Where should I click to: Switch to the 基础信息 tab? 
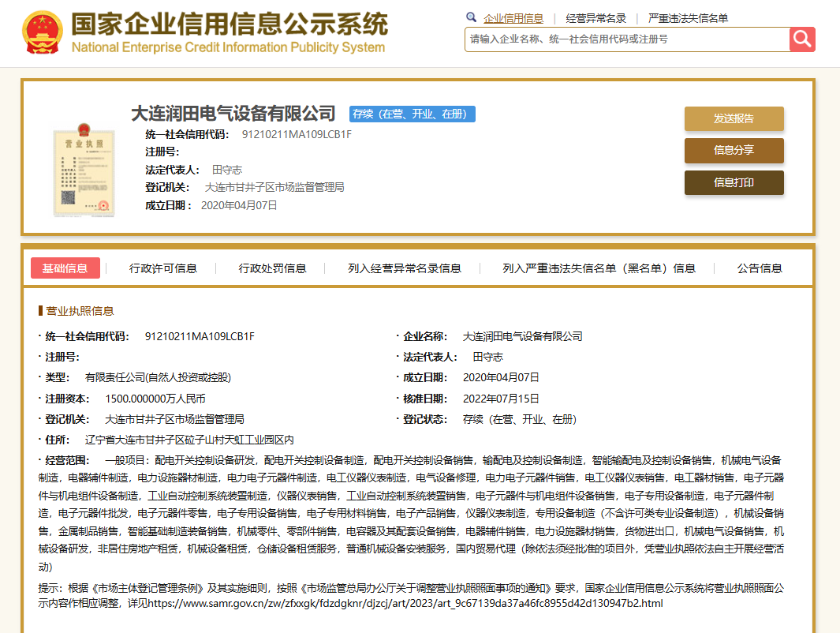pyautogui.click(x=65, y=268)
